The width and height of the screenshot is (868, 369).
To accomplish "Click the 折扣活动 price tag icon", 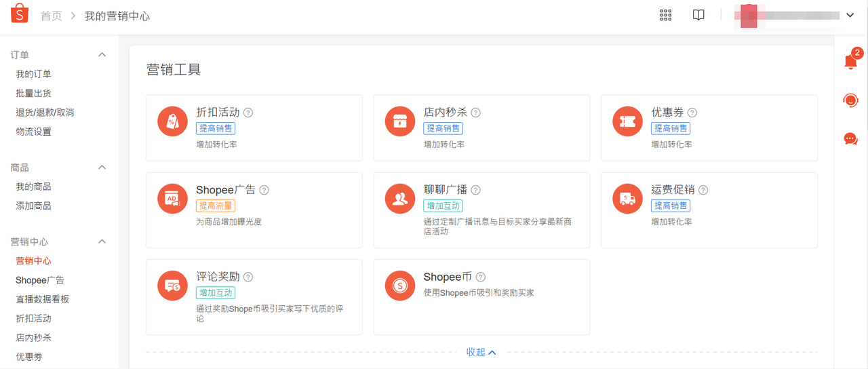I will [172, 121].
